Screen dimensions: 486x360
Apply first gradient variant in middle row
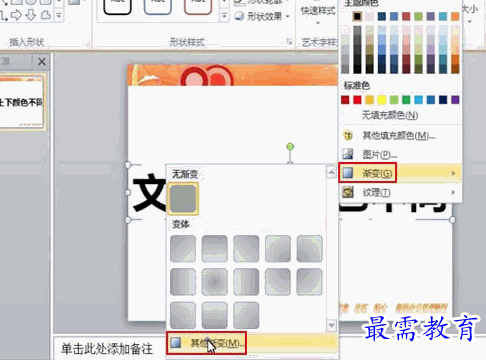pos(183,282)
